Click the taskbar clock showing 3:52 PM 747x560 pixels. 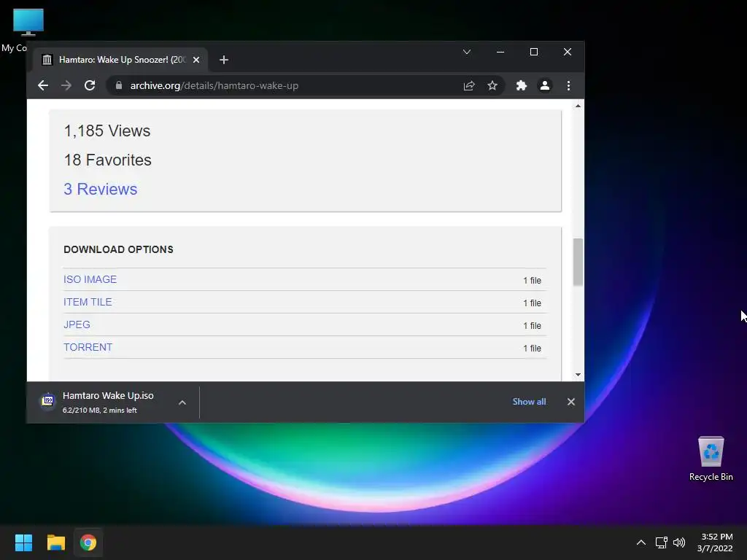tap(715, 542)
